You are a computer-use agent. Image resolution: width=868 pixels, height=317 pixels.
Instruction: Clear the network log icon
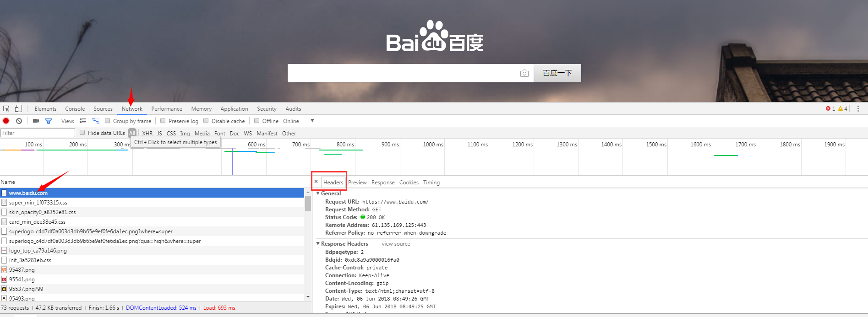click(19, 121)
